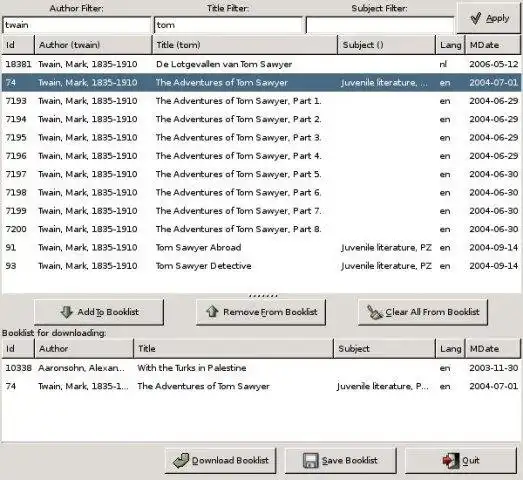Click the Remove From Booklist up-arrow icon

212,312
